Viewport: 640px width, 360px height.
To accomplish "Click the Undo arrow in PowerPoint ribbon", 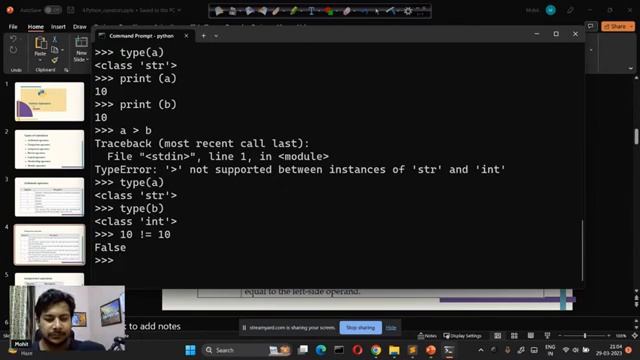I will pos(13,39).
